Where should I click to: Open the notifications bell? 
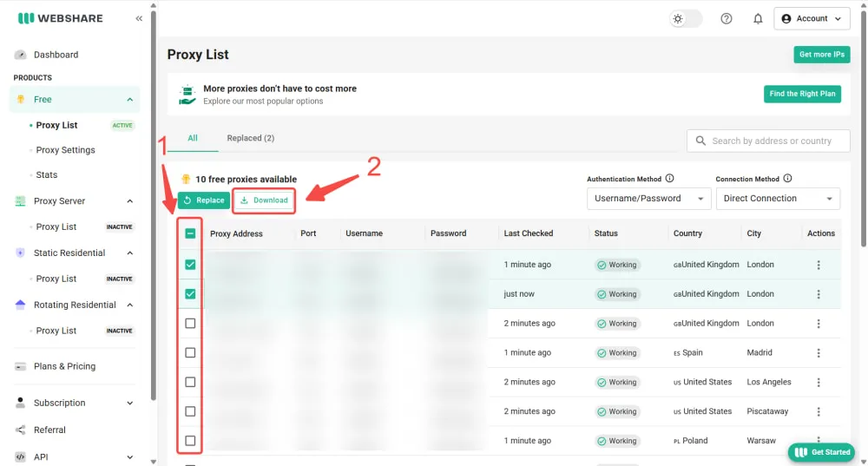(x=758, y=19)
